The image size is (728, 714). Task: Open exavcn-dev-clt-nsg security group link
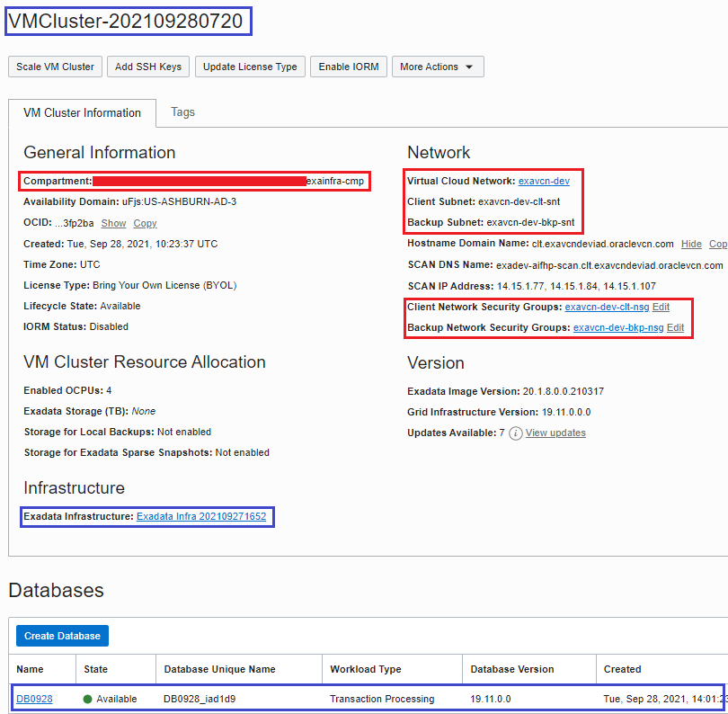point(607,308)
